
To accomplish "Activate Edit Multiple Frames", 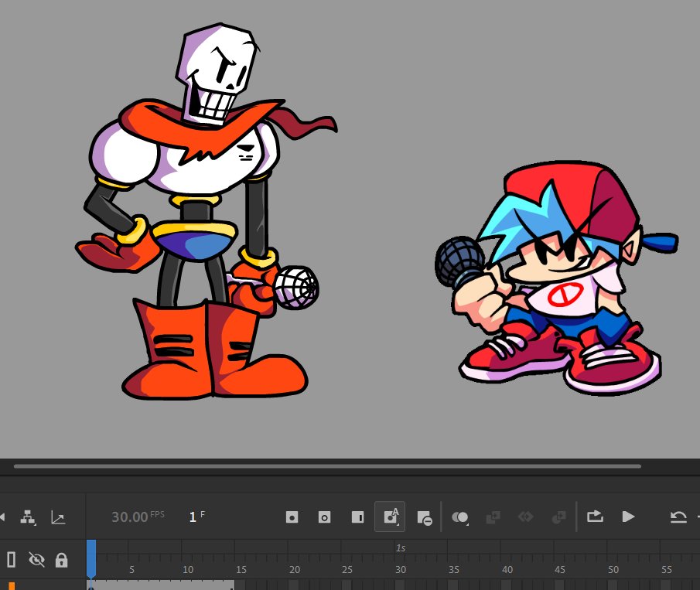I will tap(493, 517).
